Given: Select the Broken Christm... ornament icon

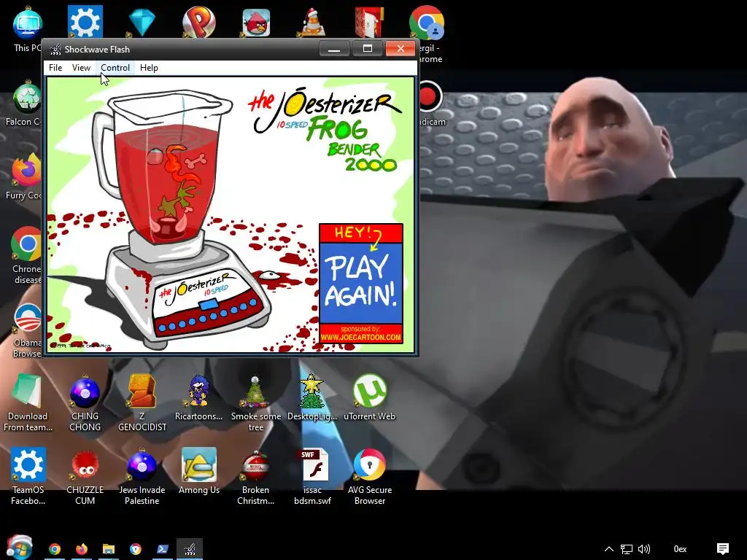Looking at the screenshot, I should tap(256, 476).
